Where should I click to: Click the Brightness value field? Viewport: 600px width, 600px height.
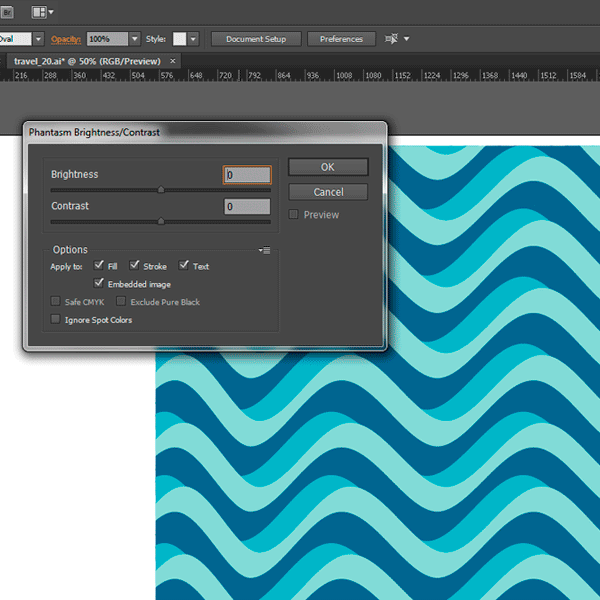[247, 175]
